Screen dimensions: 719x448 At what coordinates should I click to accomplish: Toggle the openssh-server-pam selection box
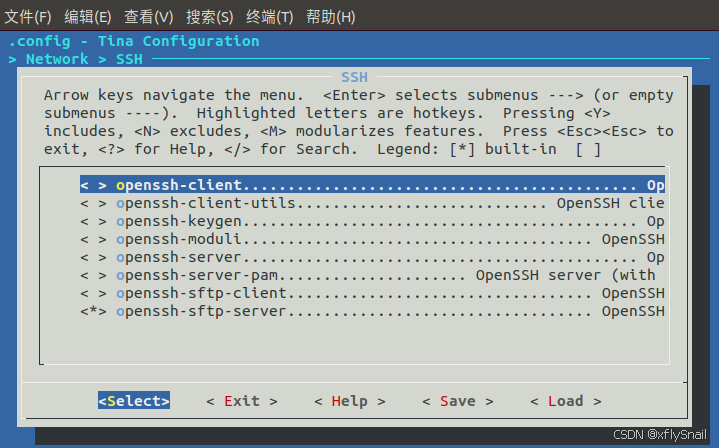click(94, 275)
